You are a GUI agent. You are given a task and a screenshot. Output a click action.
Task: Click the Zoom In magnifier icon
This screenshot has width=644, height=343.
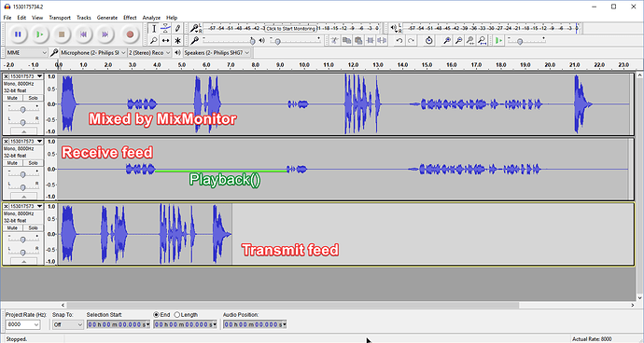pos(447,40)
